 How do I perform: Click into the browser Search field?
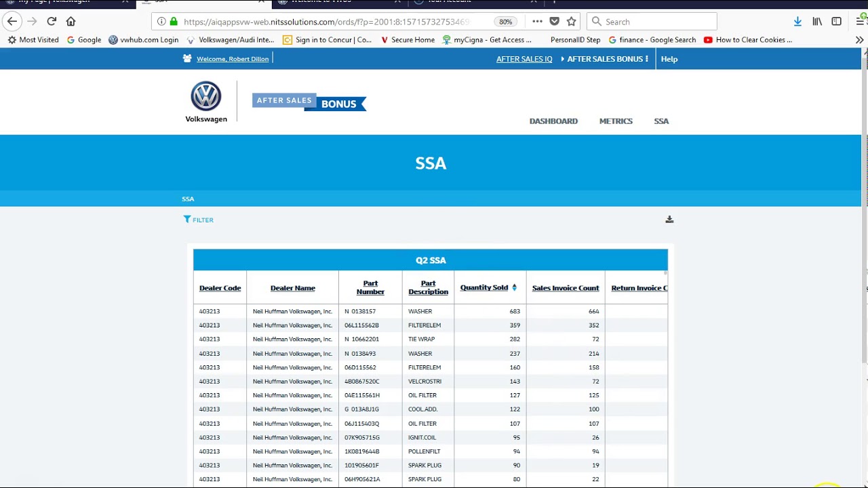[652, 22]
